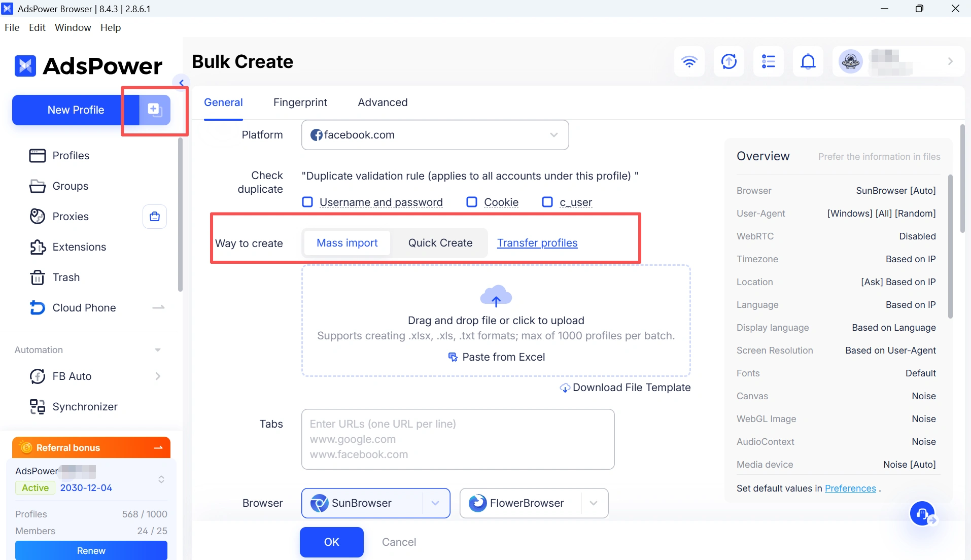Click the AdsPower logo
The height and width of the screenshot is (560, 971).
pos(89,66)
